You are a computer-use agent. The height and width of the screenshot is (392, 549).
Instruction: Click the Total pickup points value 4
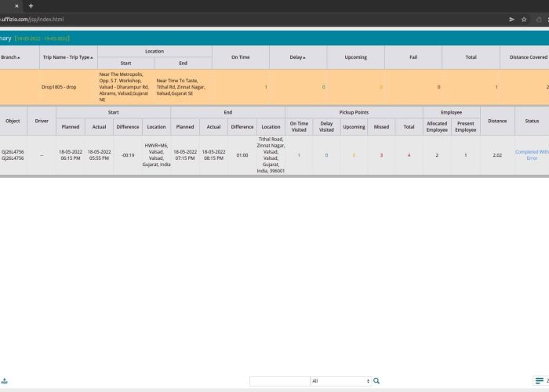pyautogui.click(x=409, y=155)
